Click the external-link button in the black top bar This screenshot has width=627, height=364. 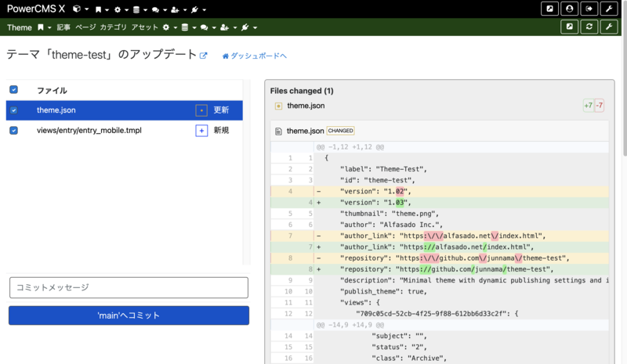(549, 9)
